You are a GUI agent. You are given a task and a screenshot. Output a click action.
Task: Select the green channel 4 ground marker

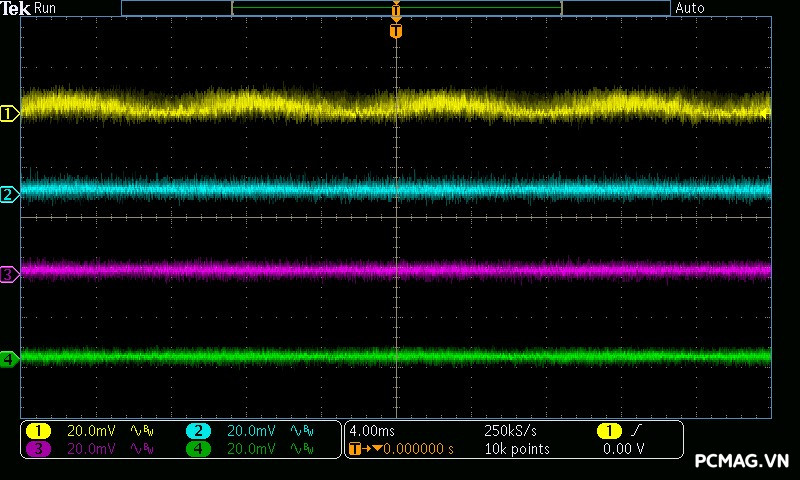click(10, 358)
